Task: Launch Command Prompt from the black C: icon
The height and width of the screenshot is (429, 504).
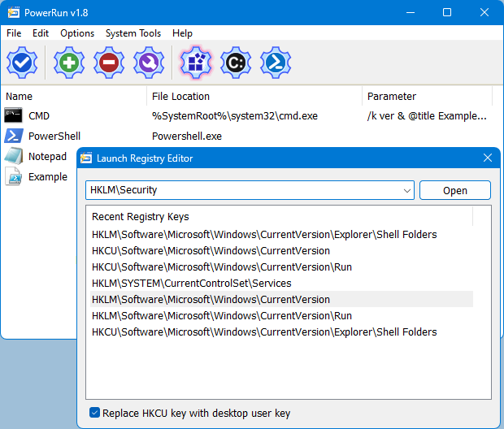Action: 236,62
